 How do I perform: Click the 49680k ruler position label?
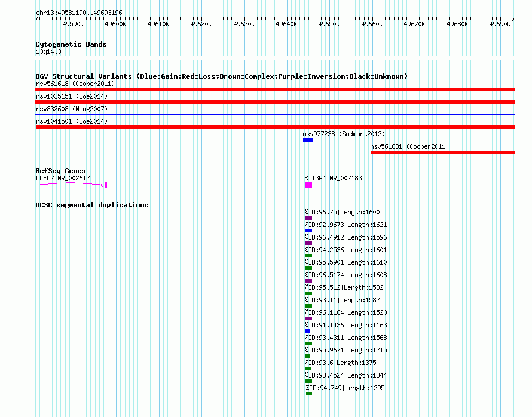(457, 24)
